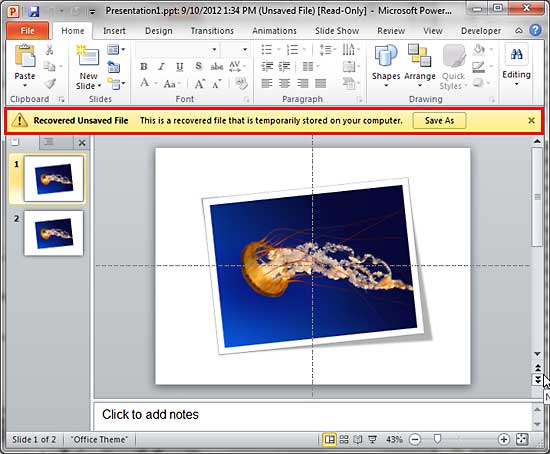Open the Change Case menu
550x454 pixels.
(172, 84)
